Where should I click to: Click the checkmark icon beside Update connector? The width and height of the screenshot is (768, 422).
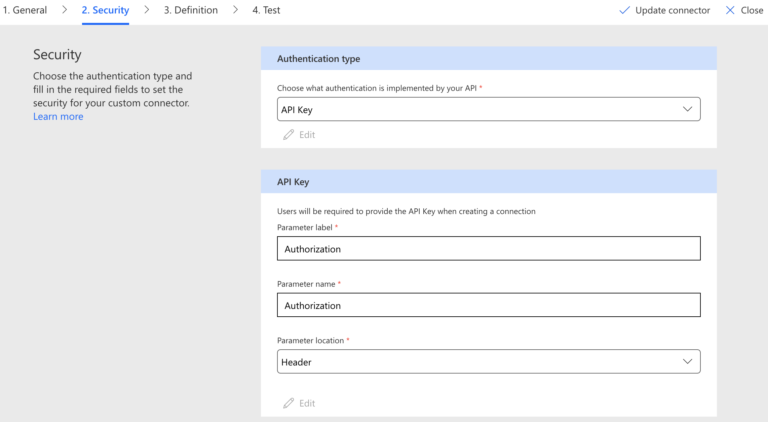[625, 10]
